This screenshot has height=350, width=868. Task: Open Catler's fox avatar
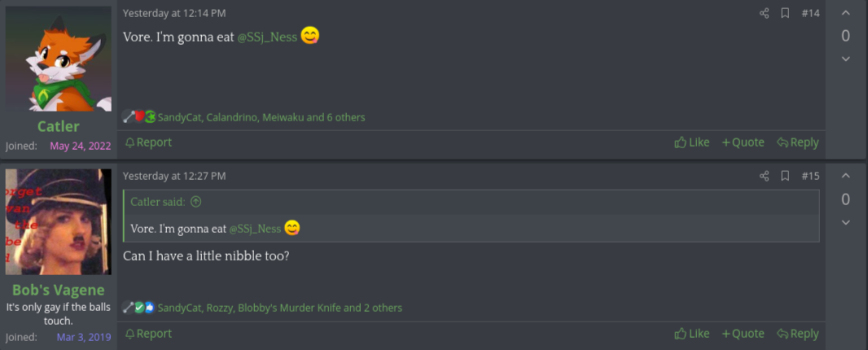[59, 59]
